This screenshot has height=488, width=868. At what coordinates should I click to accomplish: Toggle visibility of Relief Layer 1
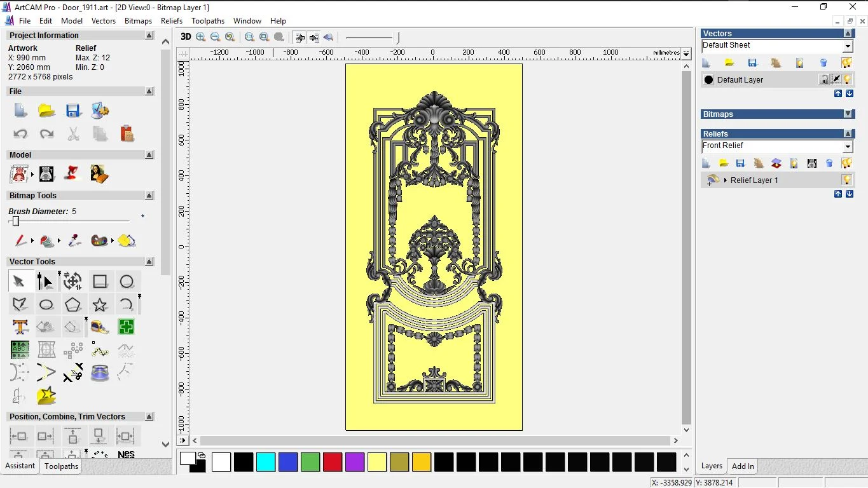point(846,180)
